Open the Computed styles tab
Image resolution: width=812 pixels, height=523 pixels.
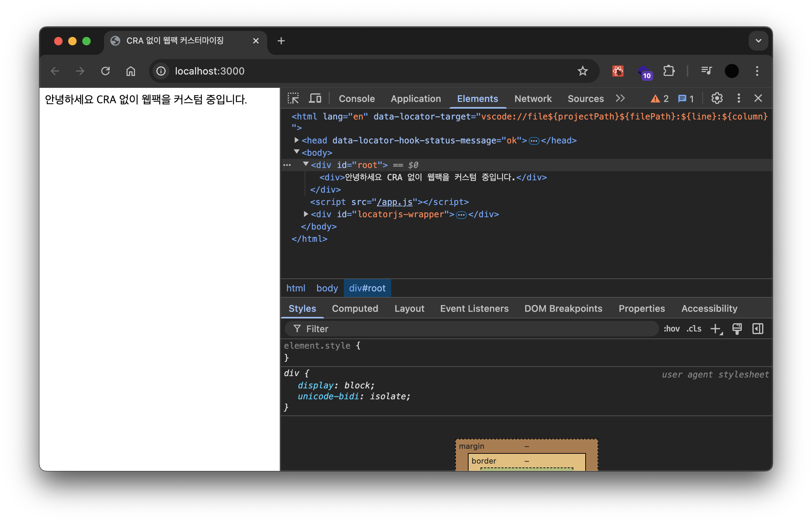pyautogui.click(x=355, y=309)
